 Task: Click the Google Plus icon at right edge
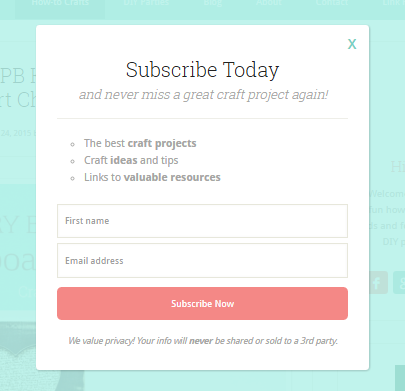click(x=399, y=283)
